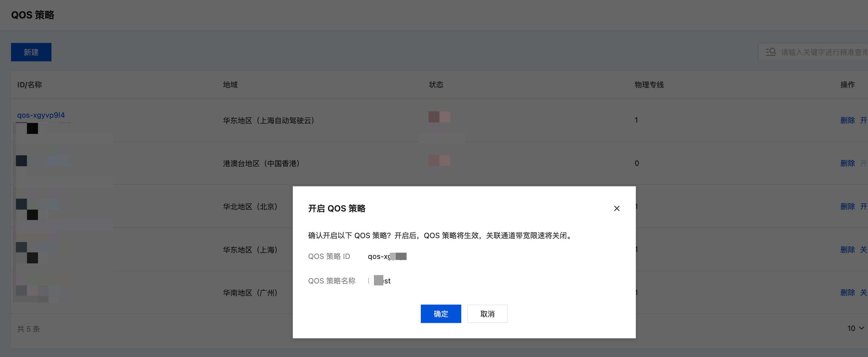
Task: Click the QOS 策略名称 label in dialog
Action: click(332, 281)
